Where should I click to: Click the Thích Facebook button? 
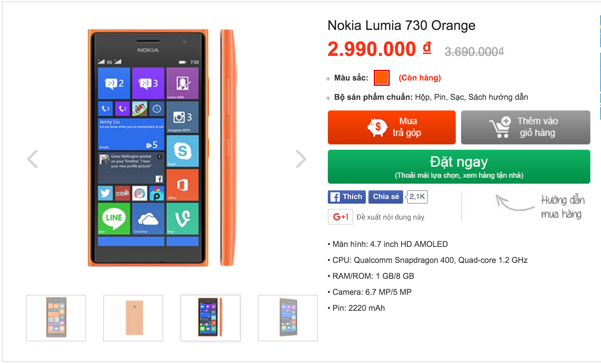346,197
